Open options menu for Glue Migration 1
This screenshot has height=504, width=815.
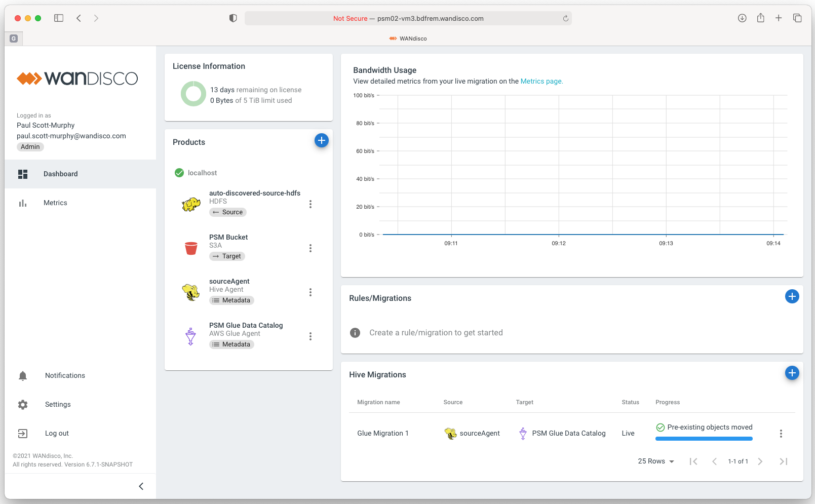tap(781, 434)
